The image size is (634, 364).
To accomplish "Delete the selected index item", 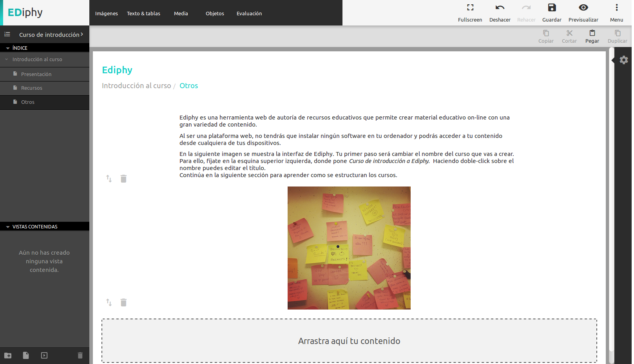I will point(80,355).
